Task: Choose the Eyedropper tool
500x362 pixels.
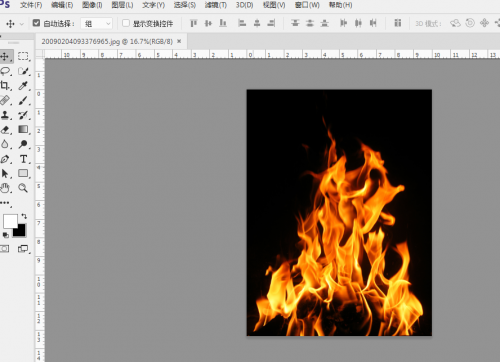Action: (23, 85)
